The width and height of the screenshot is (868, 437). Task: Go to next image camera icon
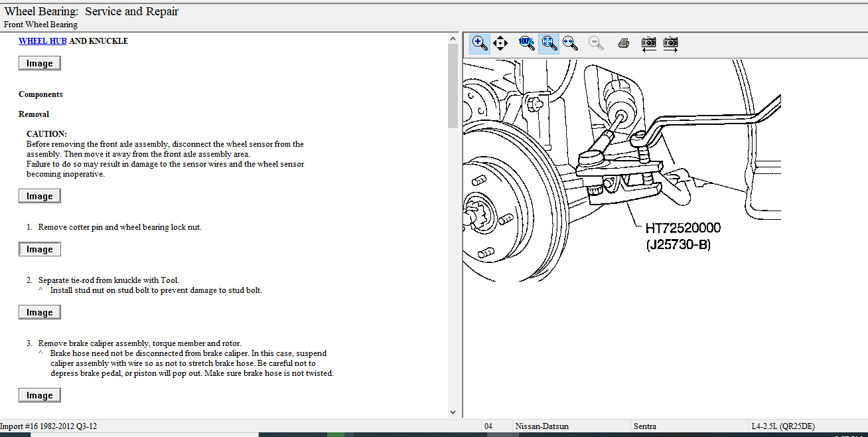671,44
